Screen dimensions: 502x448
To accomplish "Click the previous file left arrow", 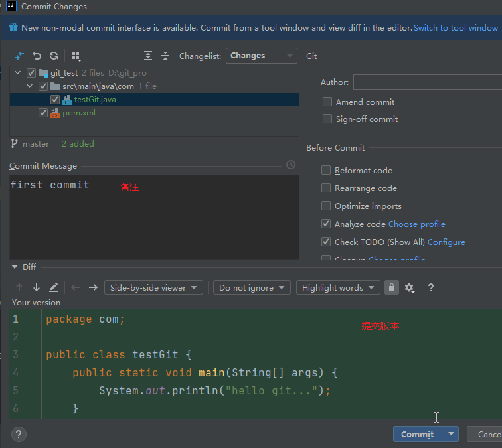I will [x=75, y=287].
